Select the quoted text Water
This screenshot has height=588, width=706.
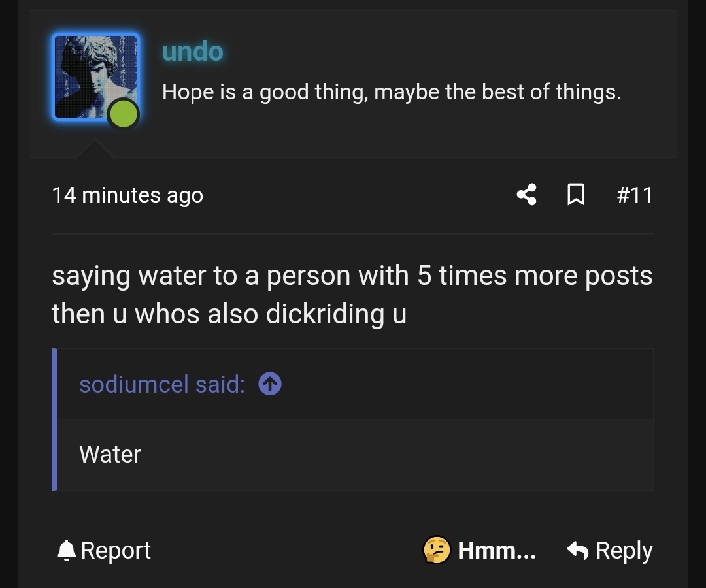109,454
